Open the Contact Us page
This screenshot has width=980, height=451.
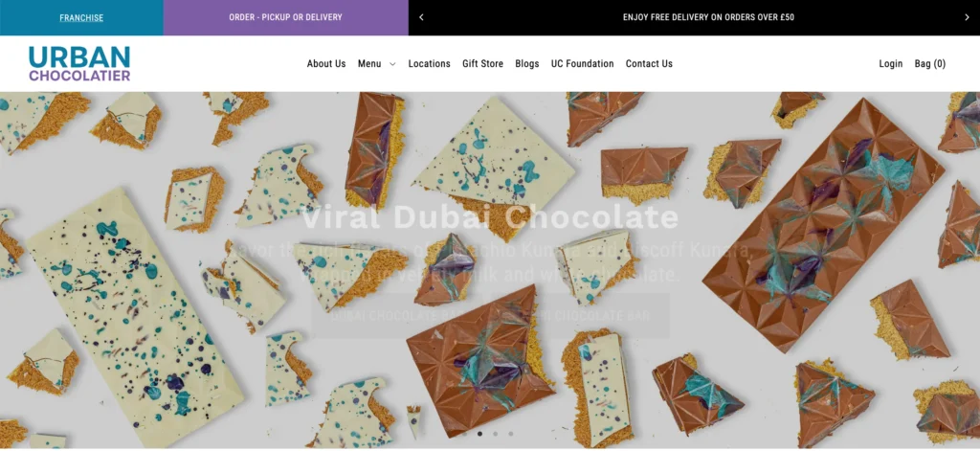(x=649, y=64)
